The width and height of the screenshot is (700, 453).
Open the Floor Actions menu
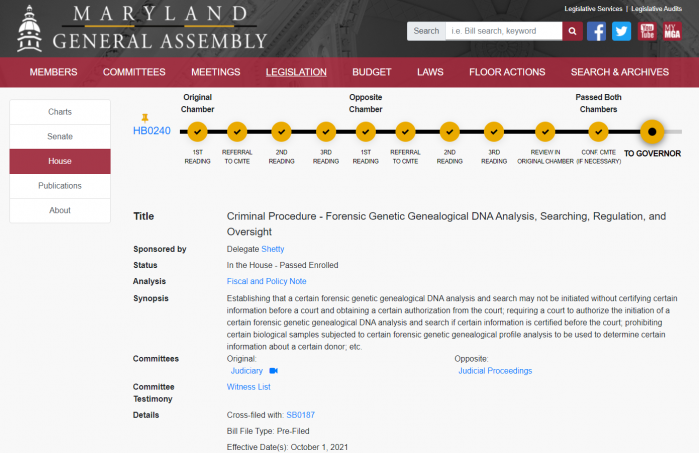[507, 72]
